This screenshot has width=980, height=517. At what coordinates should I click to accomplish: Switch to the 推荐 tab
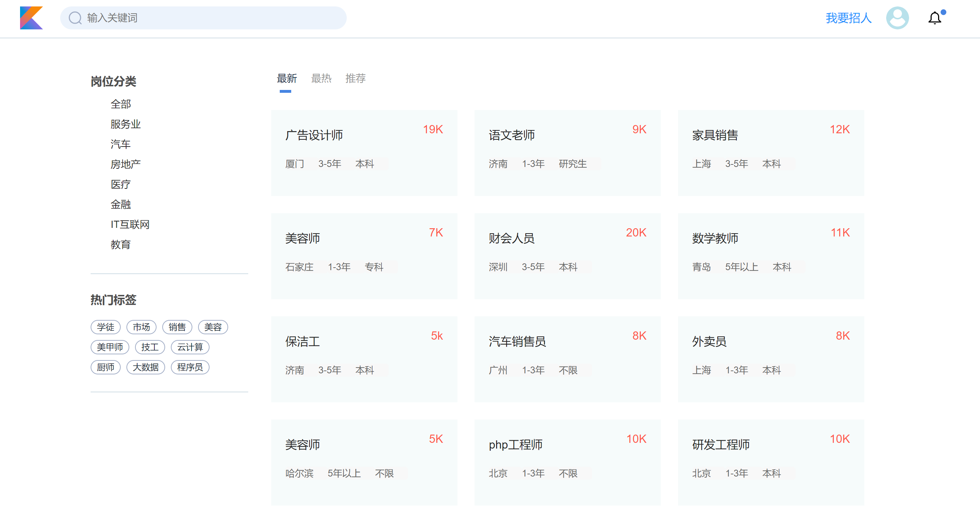point(355,78)
